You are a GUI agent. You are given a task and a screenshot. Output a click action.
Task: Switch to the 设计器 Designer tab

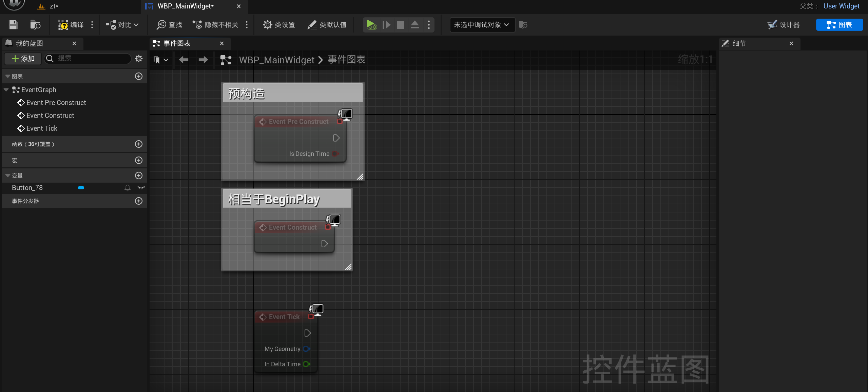[783, 24]
